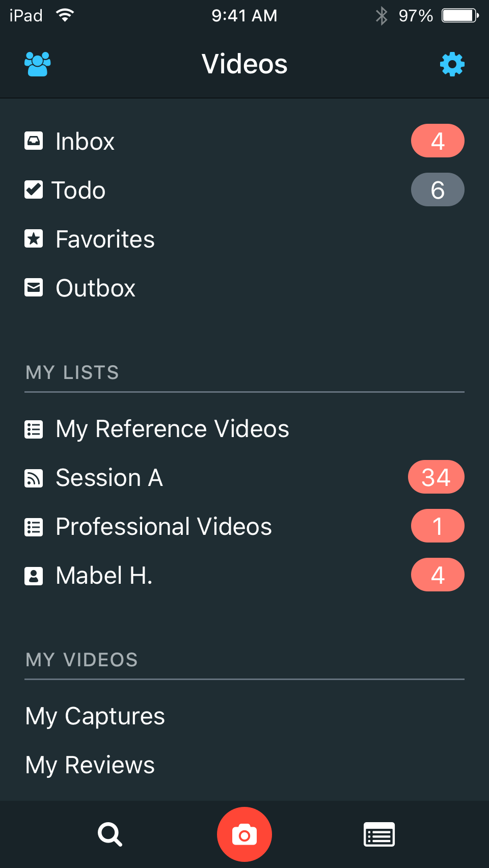Tap the Mabel H. contact icon
The height and width of the screenshot is (868, 489).
[x=34, y=576]
